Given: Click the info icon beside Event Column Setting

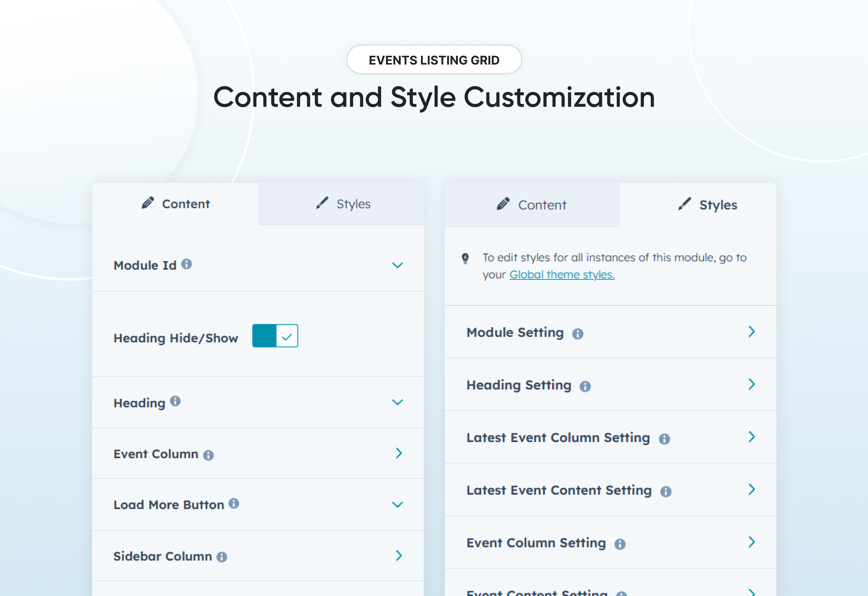Looking at the screenshot, I should click(620, 544).
